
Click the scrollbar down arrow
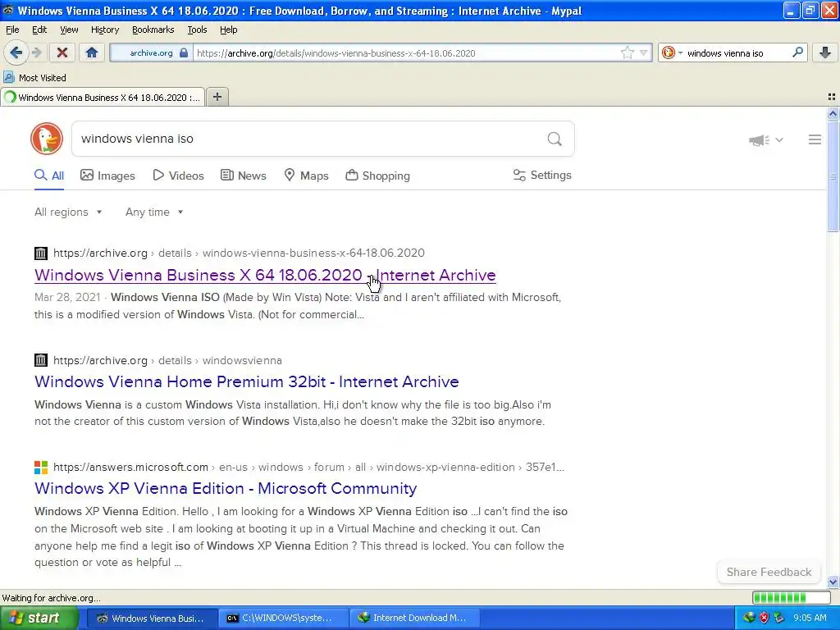tap(833, 582)
